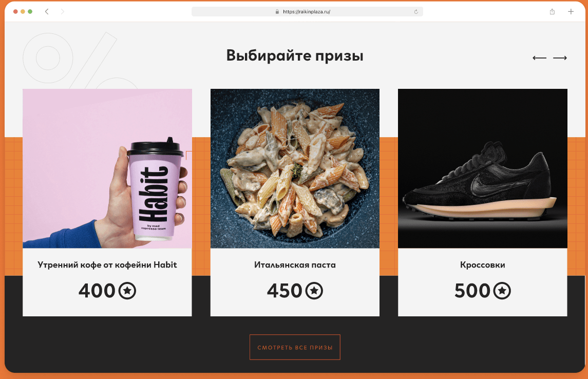Go back with browser back chevron
Screen dimensions: 588x379
coord(47,12)
